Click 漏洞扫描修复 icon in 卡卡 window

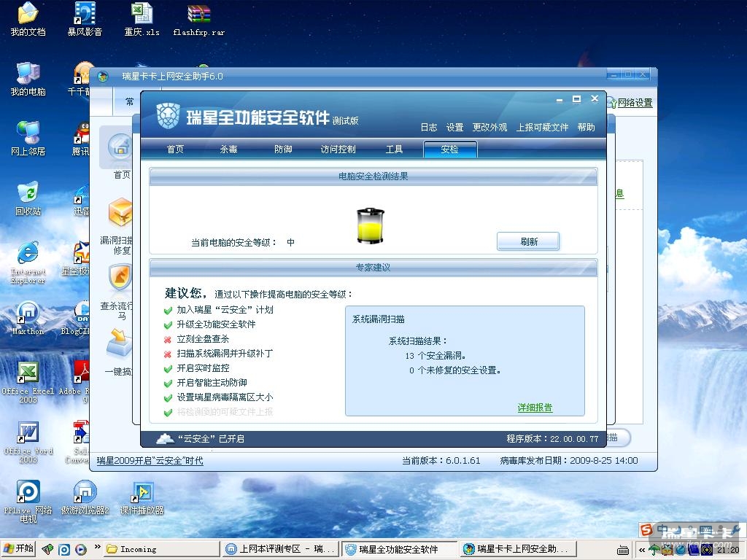[x=119, y=213]
